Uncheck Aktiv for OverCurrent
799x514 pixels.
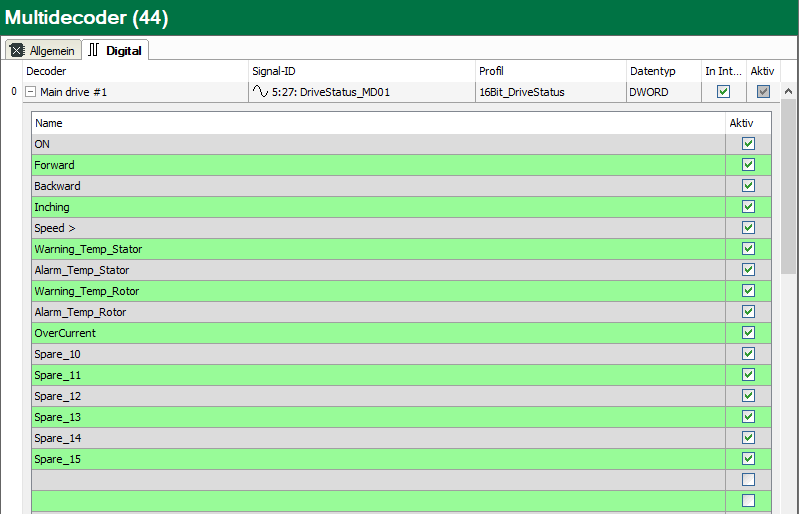pos(748,333)
